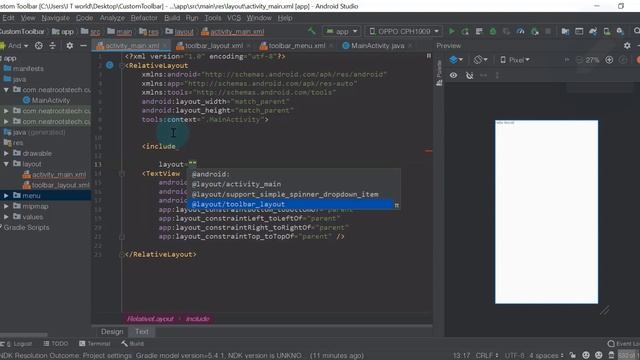Open the AVD Manager icon
Viewport: 640px width, 360px height.
point(607,31)
